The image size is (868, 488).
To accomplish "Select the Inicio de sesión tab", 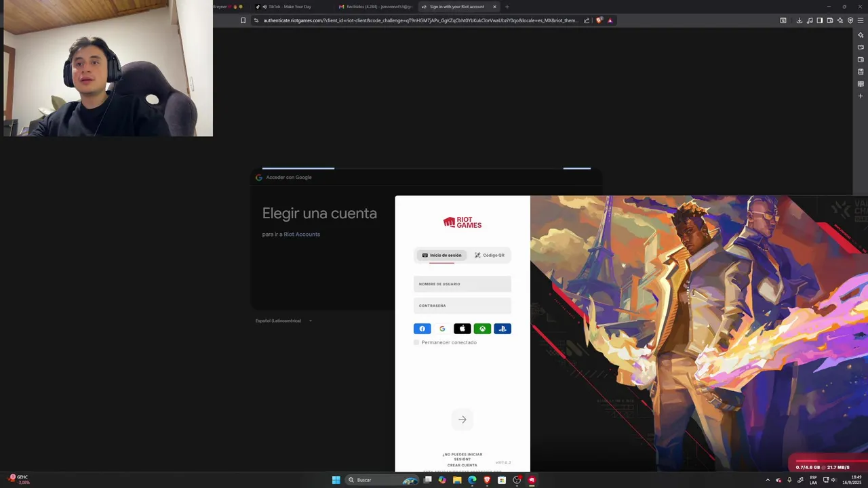I will click(x=441, y=256).
